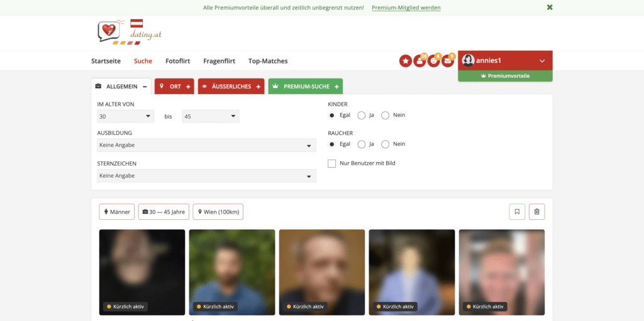Delete search filters with the trash icon

tap(537, 212)
